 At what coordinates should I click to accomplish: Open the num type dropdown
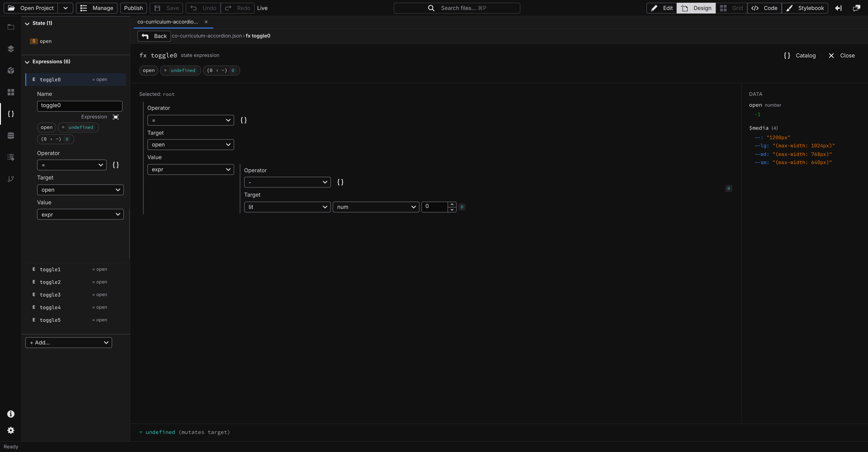[x=376, y=207]
